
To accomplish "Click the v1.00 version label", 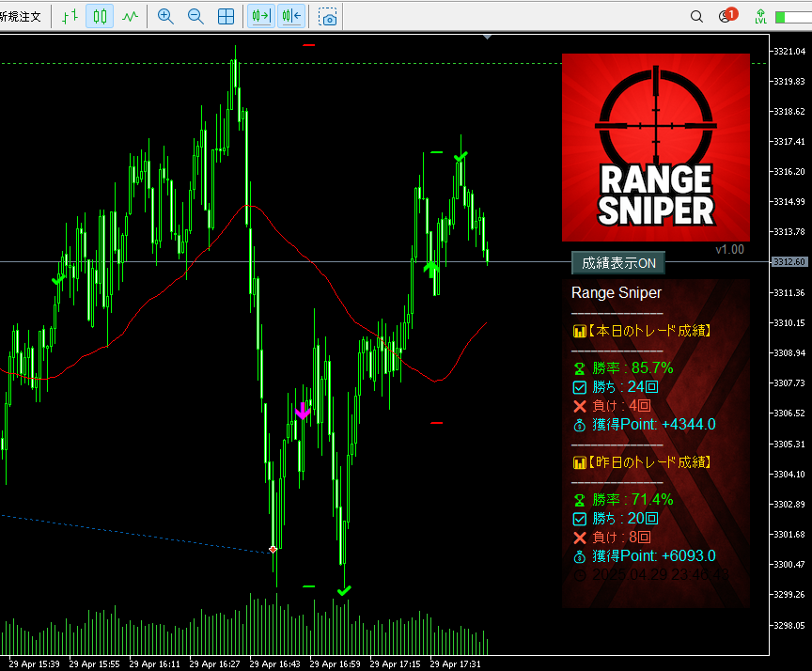I will point(729,250).
